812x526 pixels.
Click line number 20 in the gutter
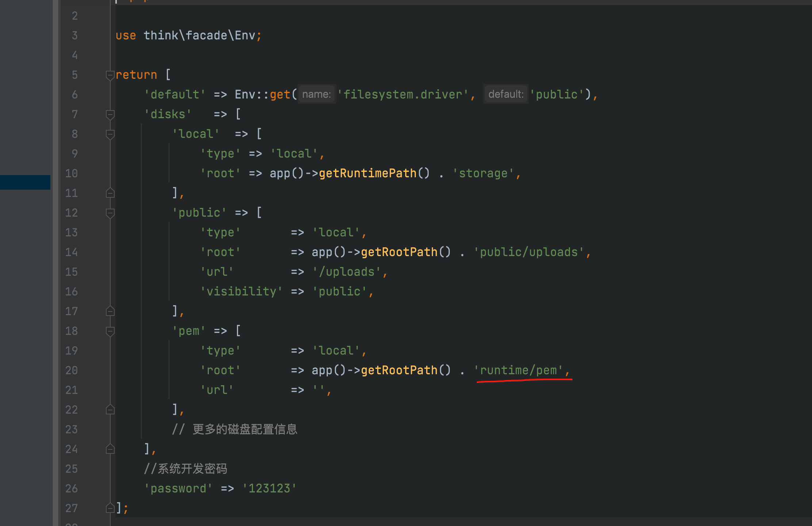72,370
